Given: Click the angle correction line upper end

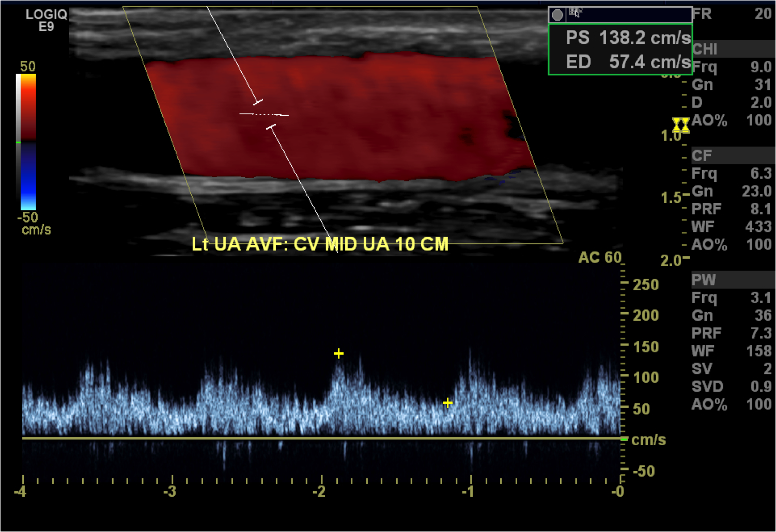Looking at the screenshot, I should coord(208,8).
